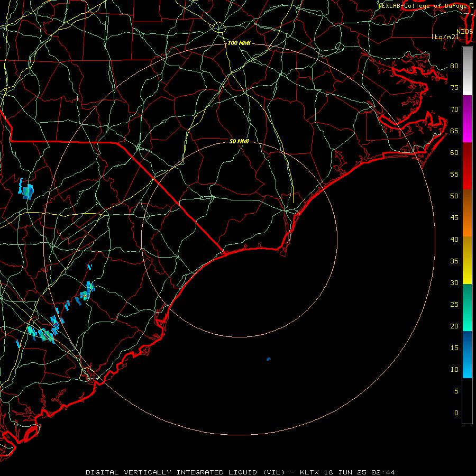Click the scale value 5
The height and width of the screenshot is (476, 476).
click(456, 391)
